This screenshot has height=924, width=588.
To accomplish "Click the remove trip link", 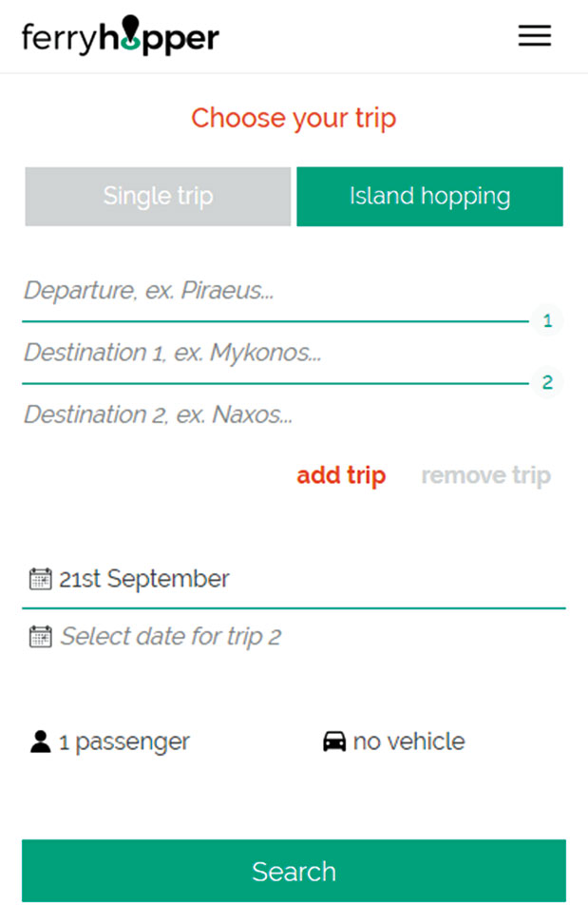I will pos(485,475).
